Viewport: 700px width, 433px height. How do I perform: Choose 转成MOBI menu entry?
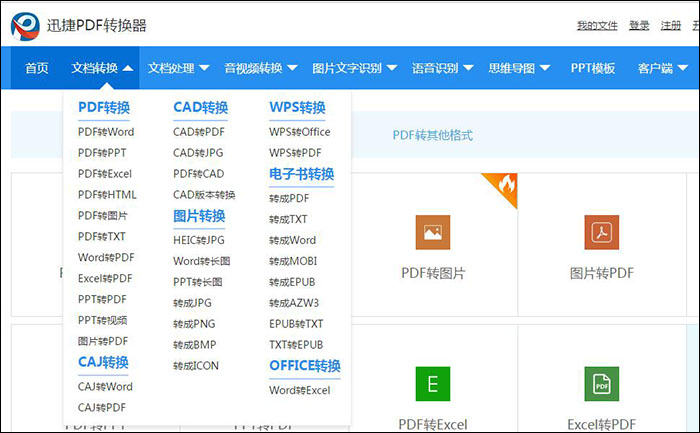(x=293, y=261)
